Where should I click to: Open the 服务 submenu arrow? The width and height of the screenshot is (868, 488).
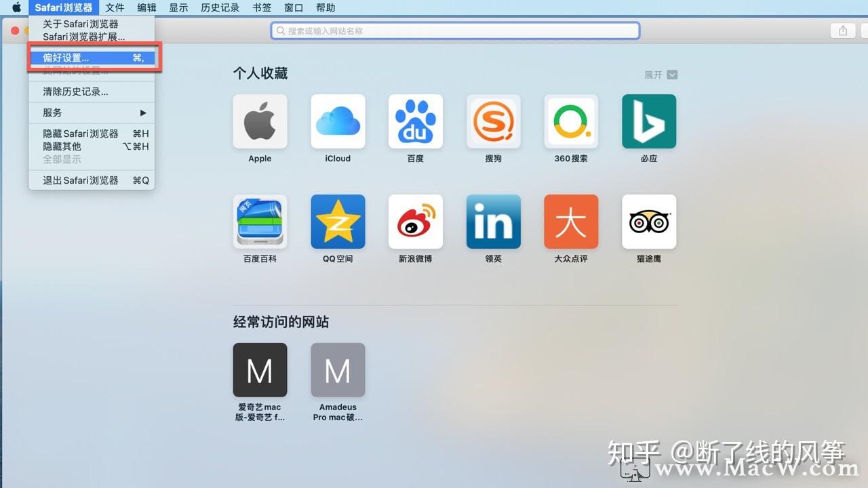click(142, 113)
